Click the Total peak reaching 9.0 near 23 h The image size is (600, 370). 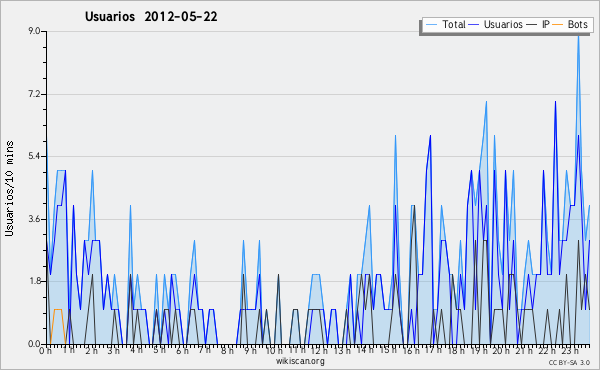click(x=578, y=36)
